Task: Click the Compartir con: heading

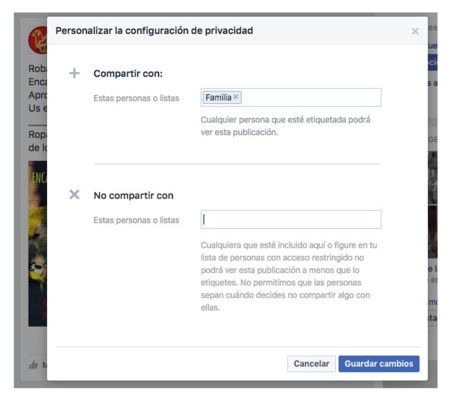Action: click(x=128, y=73)
